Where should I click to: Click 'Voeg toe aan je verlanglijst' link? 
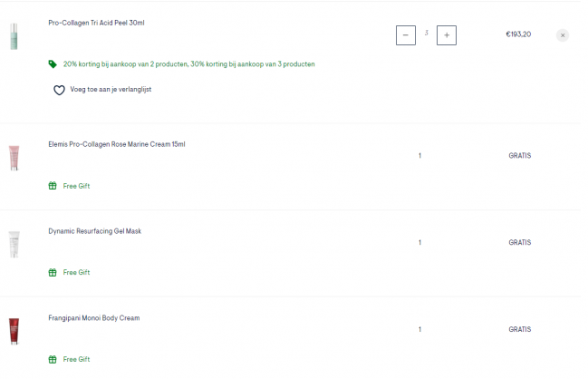click(x=111, y=89)
